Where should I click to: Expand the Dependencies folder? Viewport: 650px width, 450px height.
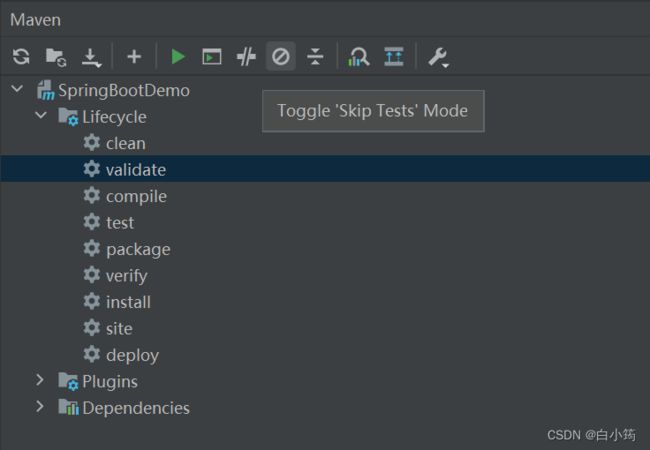pos(40,406)
